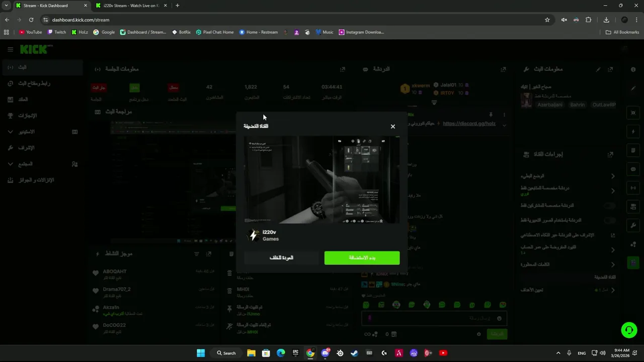Click the i220v channel name in dialog
The height and width of the screenshot is (362, 644).
[x=269, y=232]
